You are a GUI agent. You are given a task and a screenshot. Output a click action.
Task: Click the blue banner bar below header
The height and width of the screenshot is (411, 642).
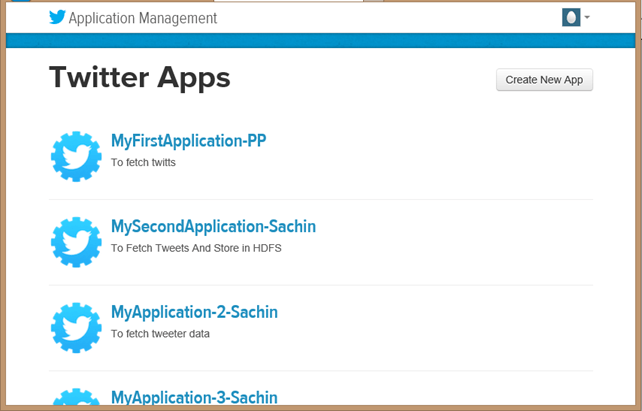pyautogui.click(x=320, y=40)
